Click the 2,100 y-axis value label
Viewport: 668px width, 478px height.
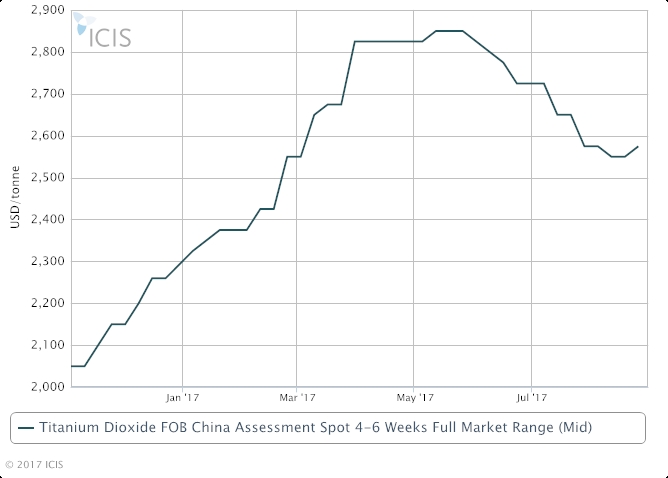(x=49, y=345)
